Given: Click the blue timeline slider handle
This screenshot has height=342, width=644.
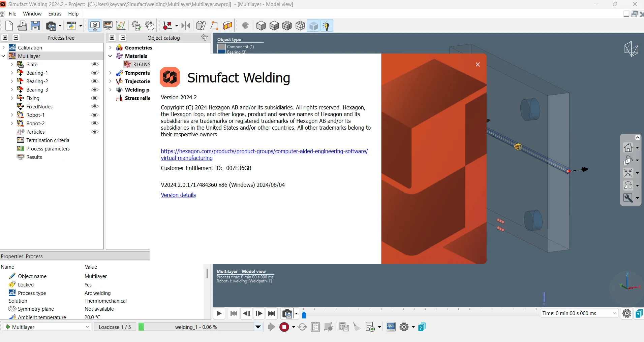Looking at the screenshot, I should click(x=304, y=315).
